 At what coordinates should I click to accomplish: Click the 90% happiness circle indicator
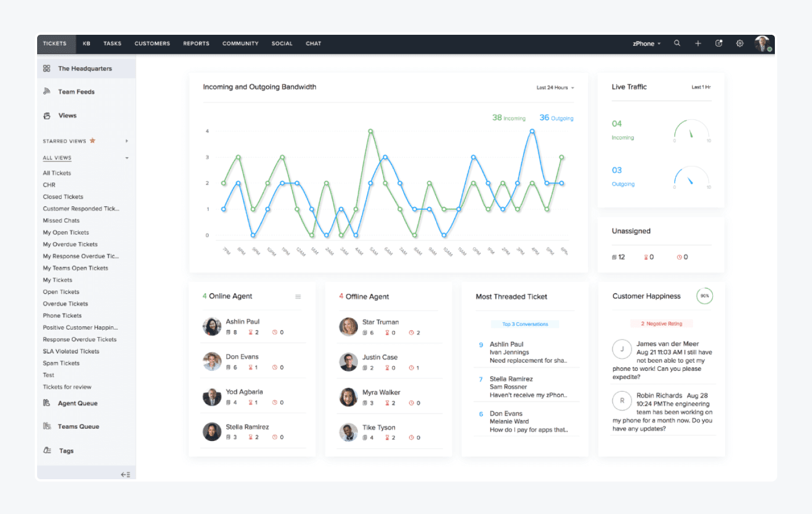point(704,296)
